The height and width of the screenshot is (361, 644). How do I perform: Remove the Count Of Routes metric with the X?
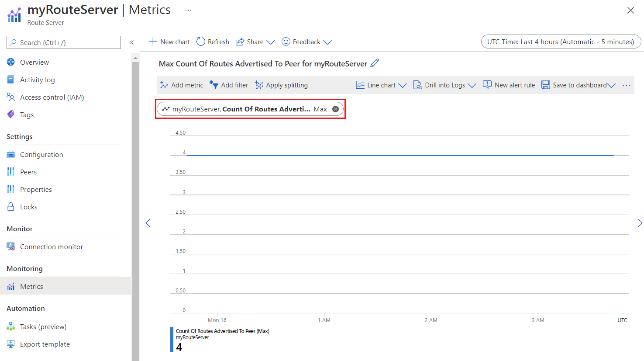pos(335,109)
